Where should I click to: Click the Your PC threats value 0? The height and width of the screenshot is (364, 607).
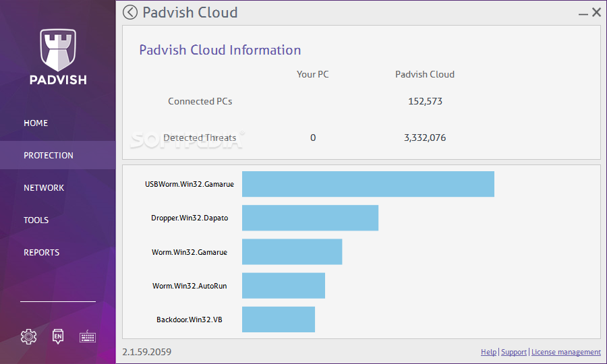pos(313,138)
